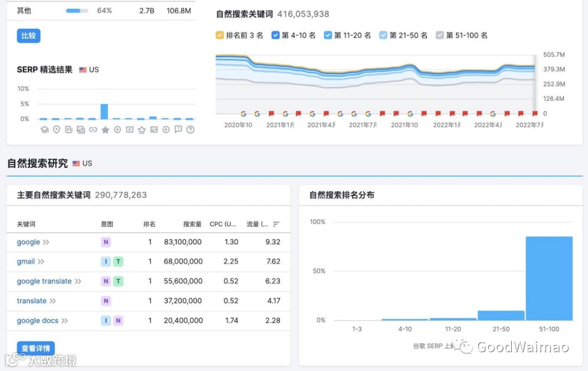Click the crown SERP feature icon
The image size is (588, 371).
pyautogui.click(x=142, y=130)
